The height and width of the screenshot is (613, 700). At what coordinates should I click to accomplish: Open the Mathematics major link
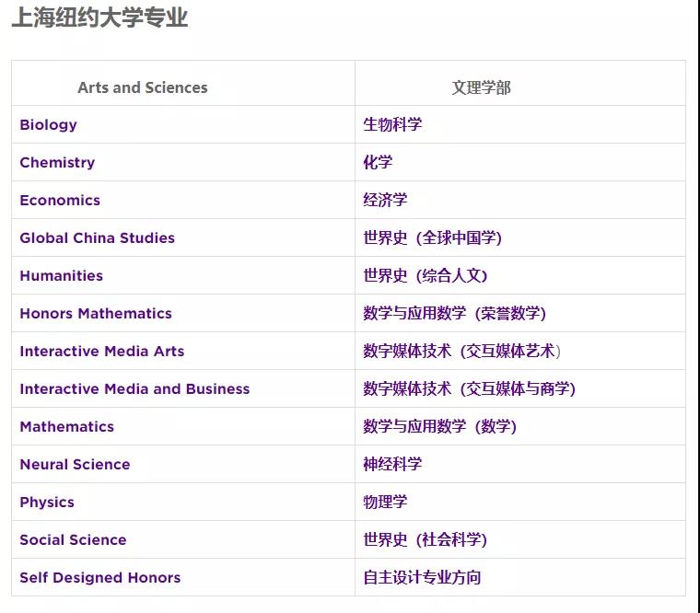coord(66,426)
